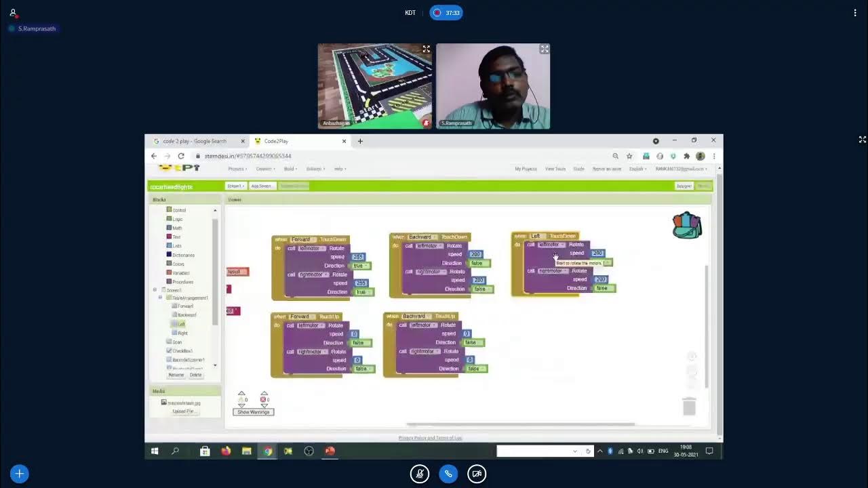Viewport: 868px width, 488px height.
Task: Open the Backpack in the blocks viewer
Action: tap(686, 225)
